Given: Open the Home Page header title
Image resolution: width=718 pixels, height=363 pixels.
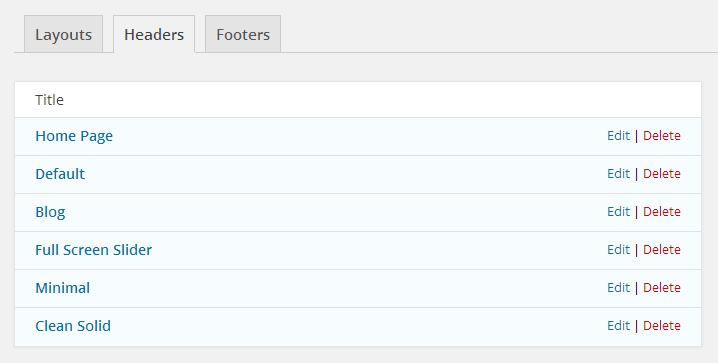Looking at the screenshot, I should tap(74, 136).
